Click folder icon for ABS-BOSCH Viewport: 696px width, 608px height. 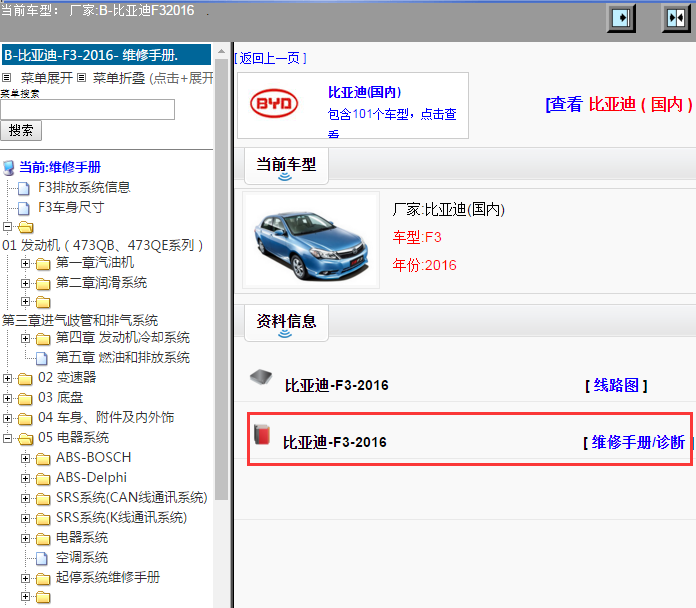click(x=43, y=458)
